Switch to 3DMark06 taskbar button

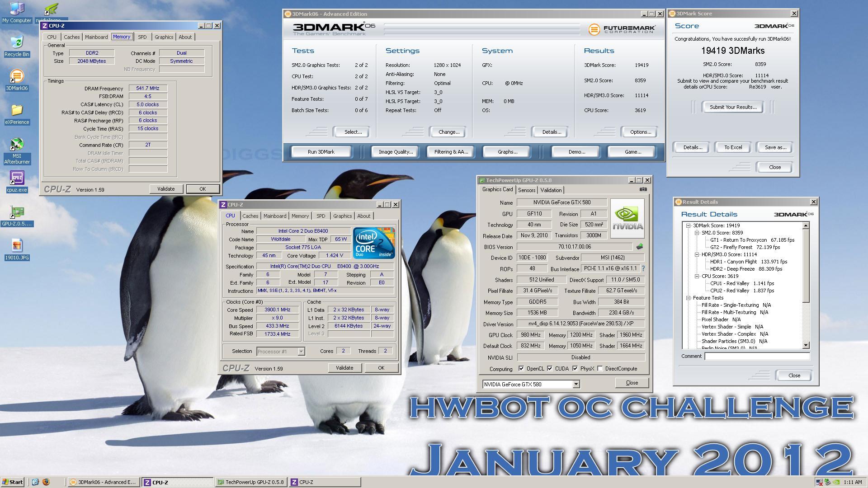point(104,482)
